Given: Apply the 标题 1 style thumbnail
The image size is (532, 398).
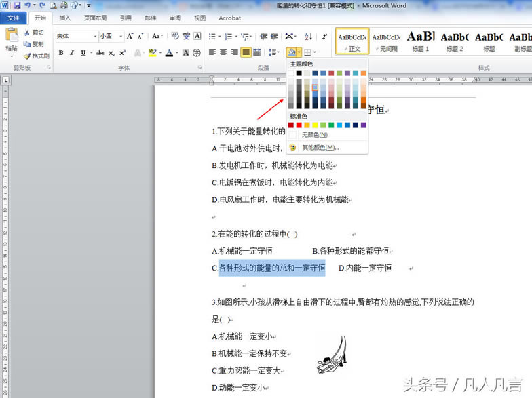Looking at the screenshot, I should coord(421,41).
